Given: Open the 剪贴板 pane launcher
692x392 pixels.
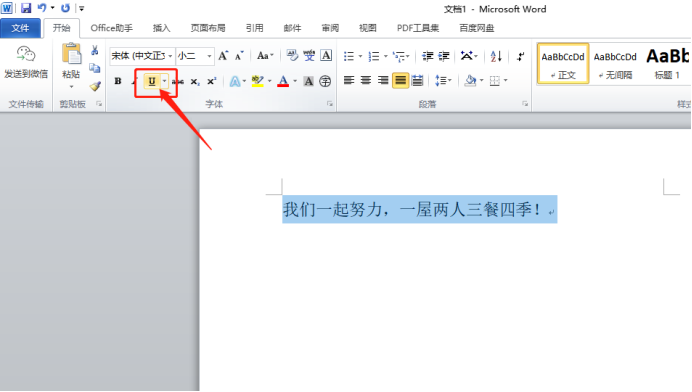Looking at the screenshot, I should (x=99, y=104).
